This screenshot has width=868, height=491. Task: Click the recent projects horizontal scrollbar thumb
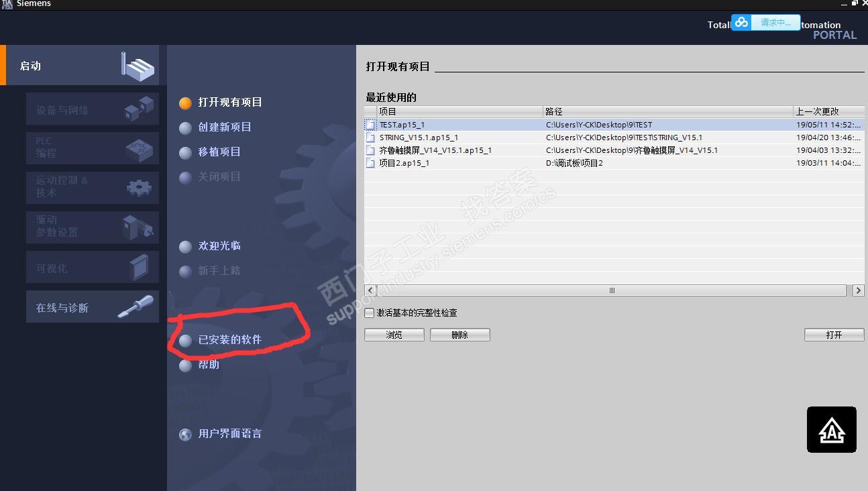pos(612,290)
